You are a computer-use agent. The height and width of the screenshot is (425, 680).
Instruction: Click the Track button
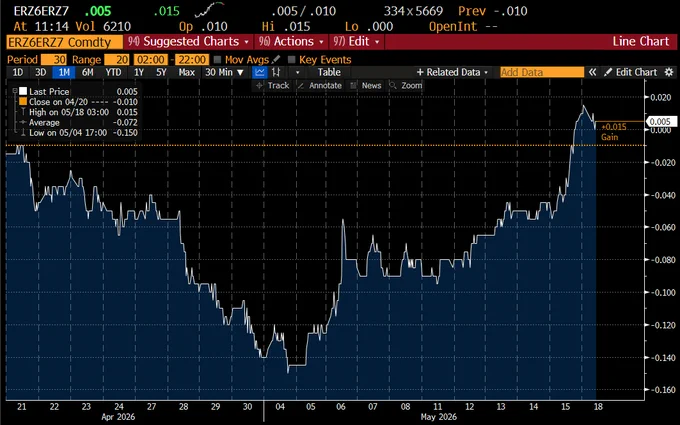tap(272, 85)
